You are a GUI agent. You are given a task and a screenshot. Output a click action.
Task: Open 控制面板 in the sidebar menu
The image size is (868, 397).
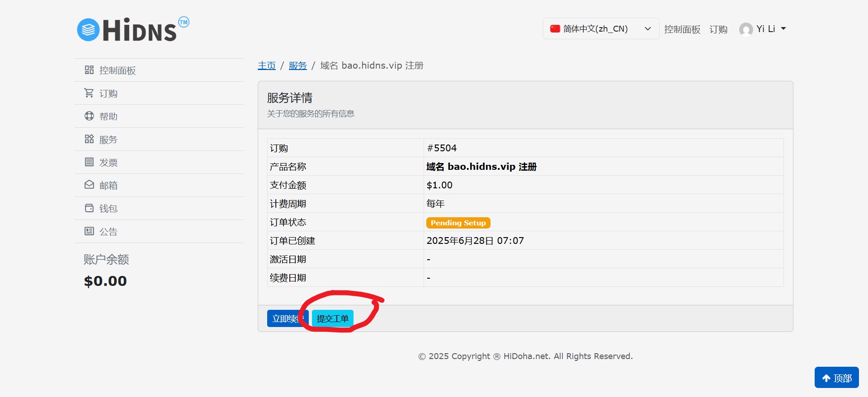[x=159, y=70]
